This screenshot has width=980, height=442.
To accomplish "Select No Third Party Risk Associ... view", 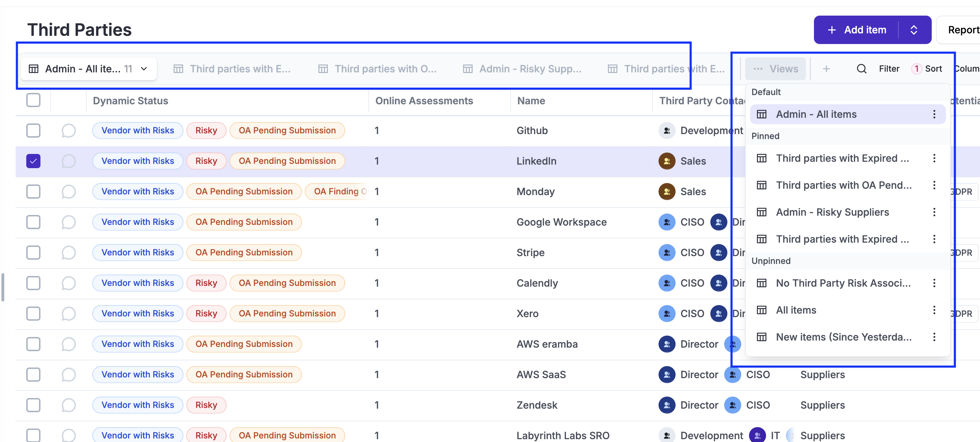I will point(843,283).
